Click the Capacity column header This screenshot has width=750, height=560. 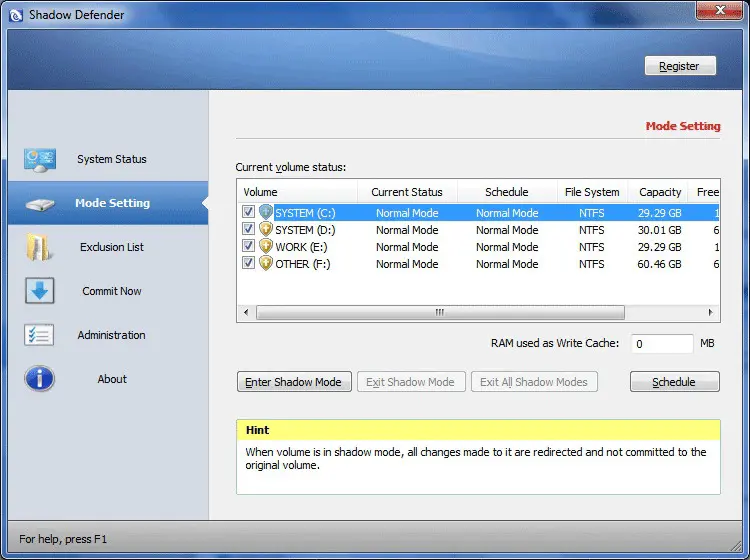point(658,192)
